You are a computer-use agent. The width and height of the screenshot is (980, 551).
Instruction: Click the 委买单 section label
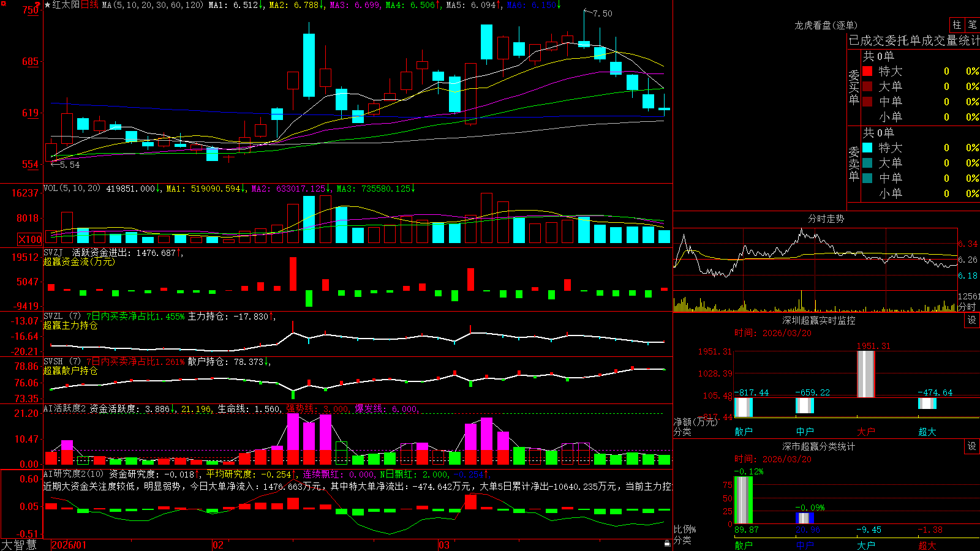point(854,87)
